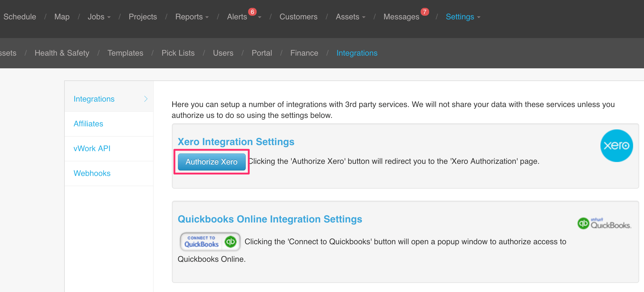Open Webhooks in the sidebar

pyautogui.click(x=109, y=174)
